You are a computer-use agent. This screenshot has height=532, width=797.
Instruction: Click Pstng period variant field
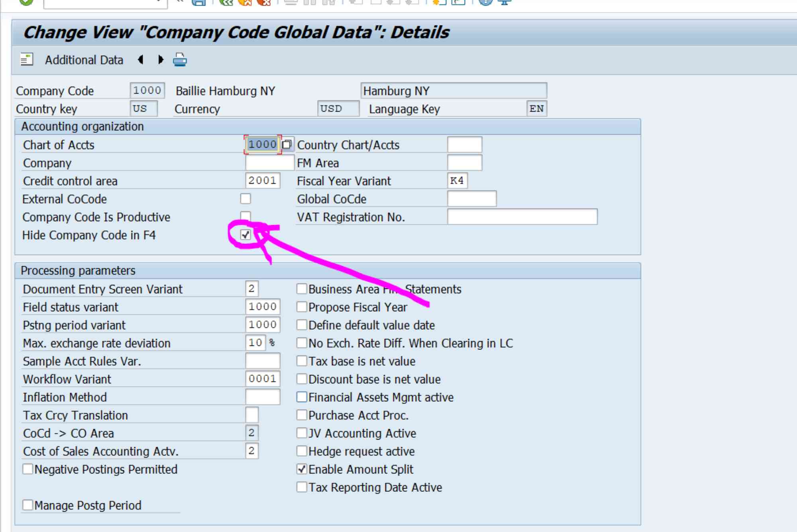coord(263,324)
